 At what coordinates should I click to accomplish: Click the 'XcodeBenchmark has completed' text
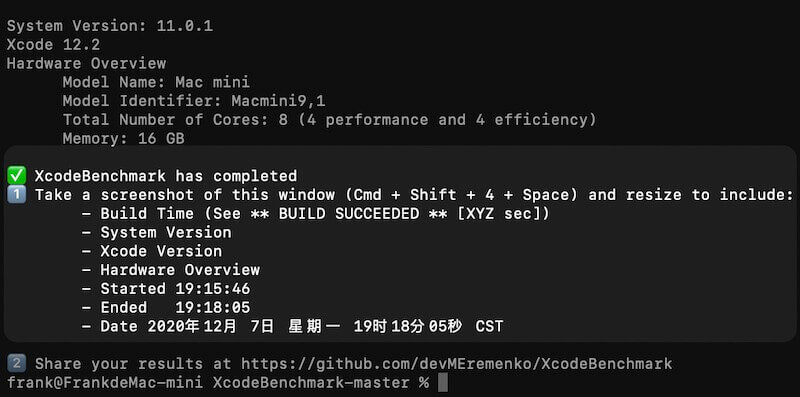(166, 176)
